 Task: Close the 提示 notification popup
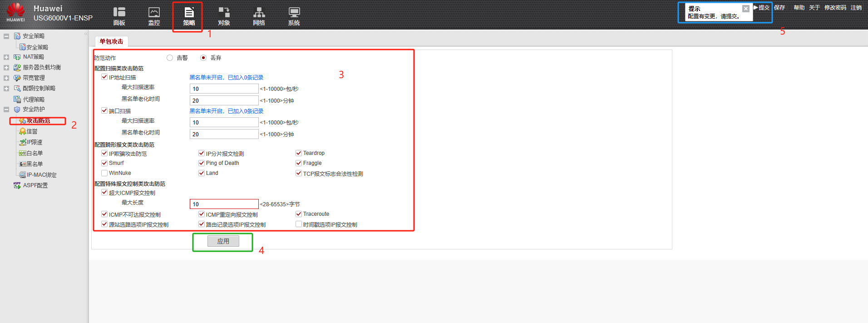[745, 9]
